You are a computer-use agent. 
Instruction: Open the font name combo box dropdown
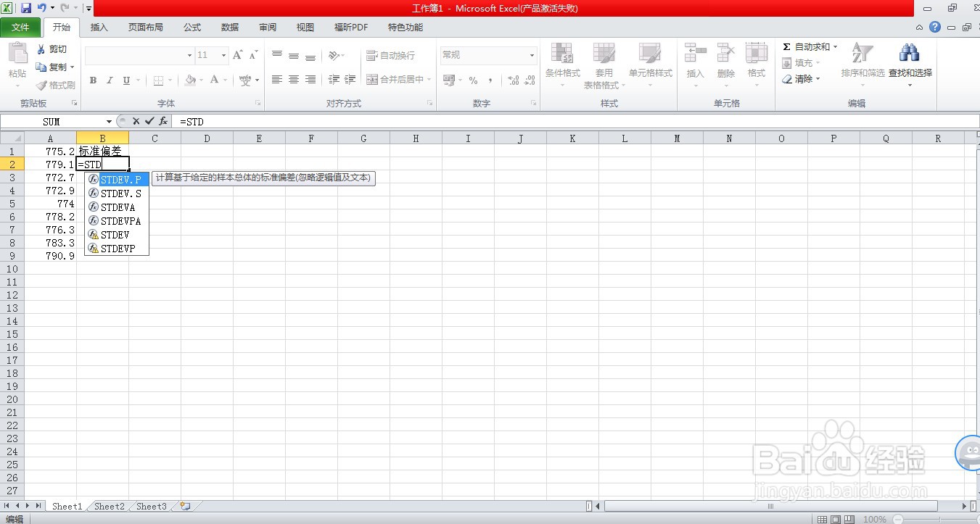(x=189, y=55)
